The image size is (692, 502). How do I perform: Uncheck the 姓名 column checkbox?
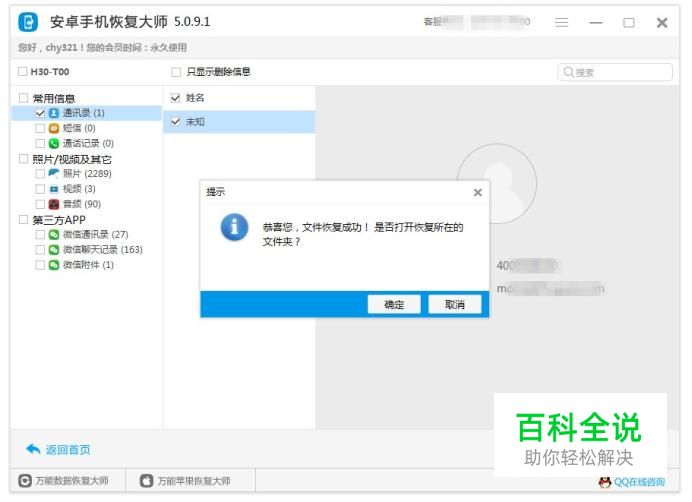(x=176, y=98)
